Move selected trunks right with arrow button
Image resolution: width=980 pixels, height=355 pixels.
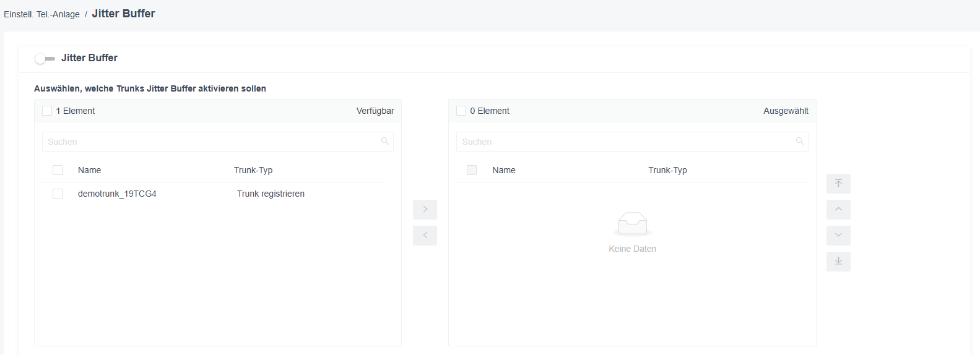[x=425, y=209]
